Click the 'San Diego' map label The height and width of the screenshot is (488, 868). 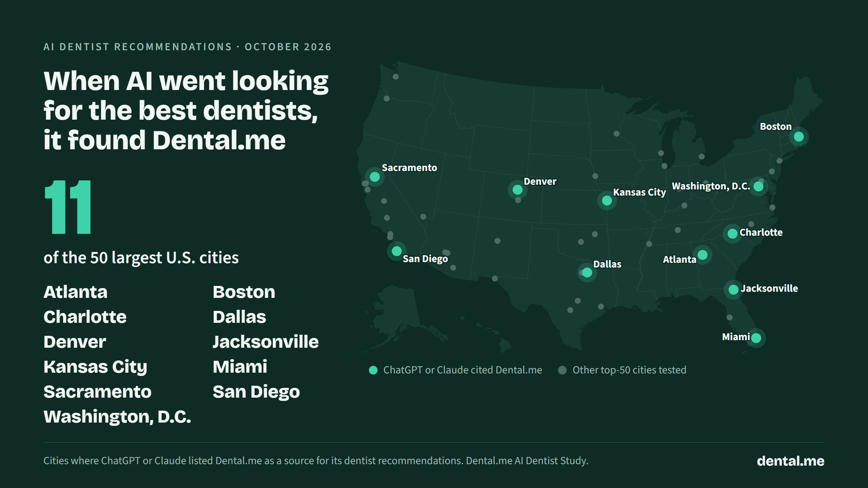425,259
